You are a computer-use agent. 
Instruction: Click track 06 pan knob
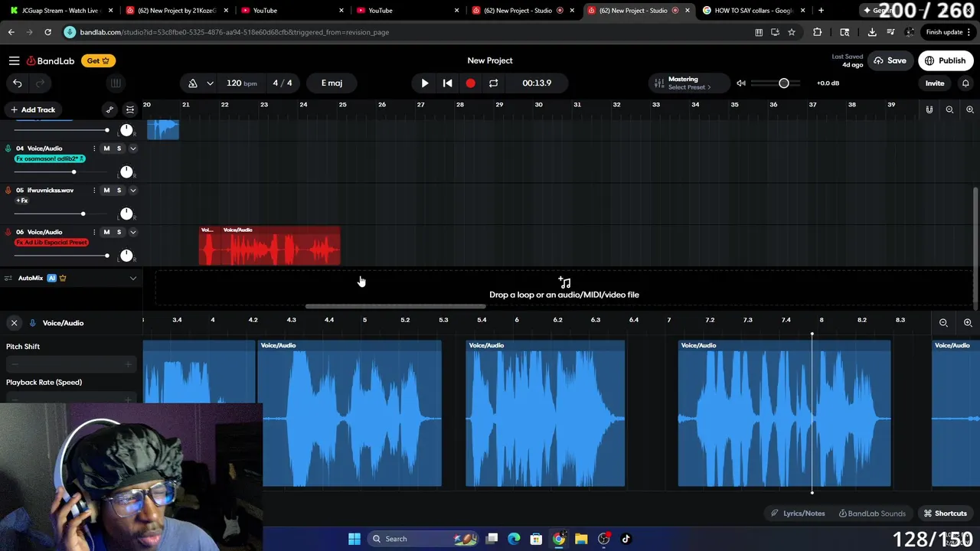pyautogui.click(x=126, y=255)
